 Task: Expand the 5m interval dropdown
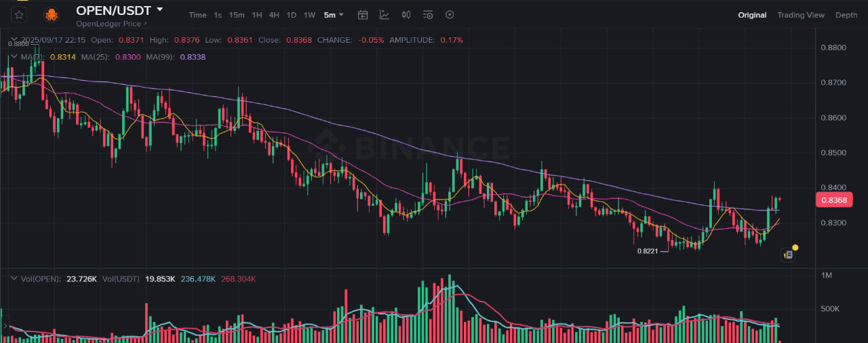[334, 15]
